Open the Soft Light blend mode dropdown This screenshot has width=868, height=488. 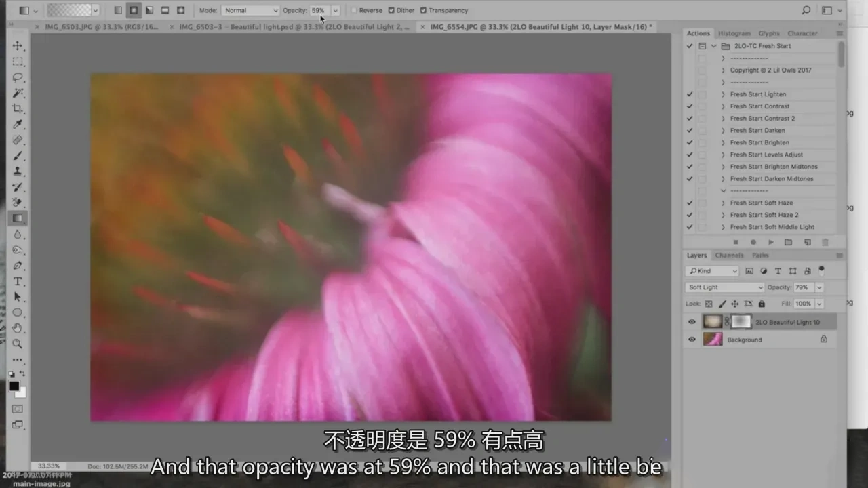click(725, 287)
